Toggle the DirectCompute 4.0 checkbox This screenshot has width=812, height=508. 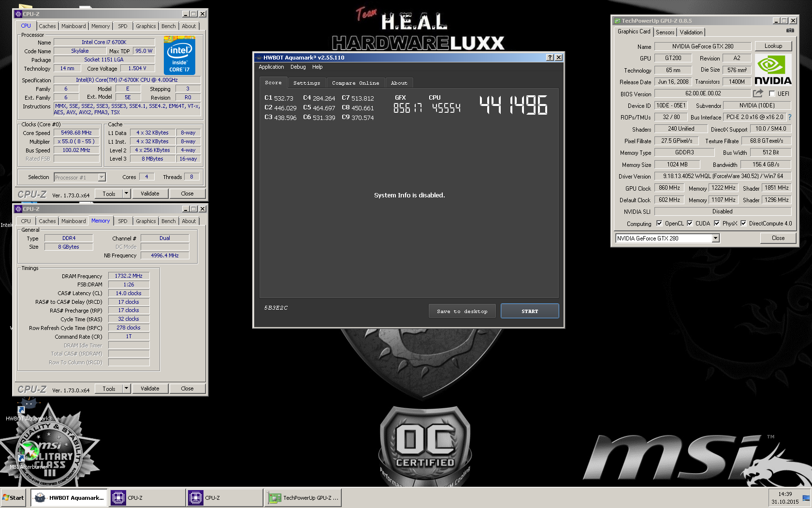tap(743, 223)
